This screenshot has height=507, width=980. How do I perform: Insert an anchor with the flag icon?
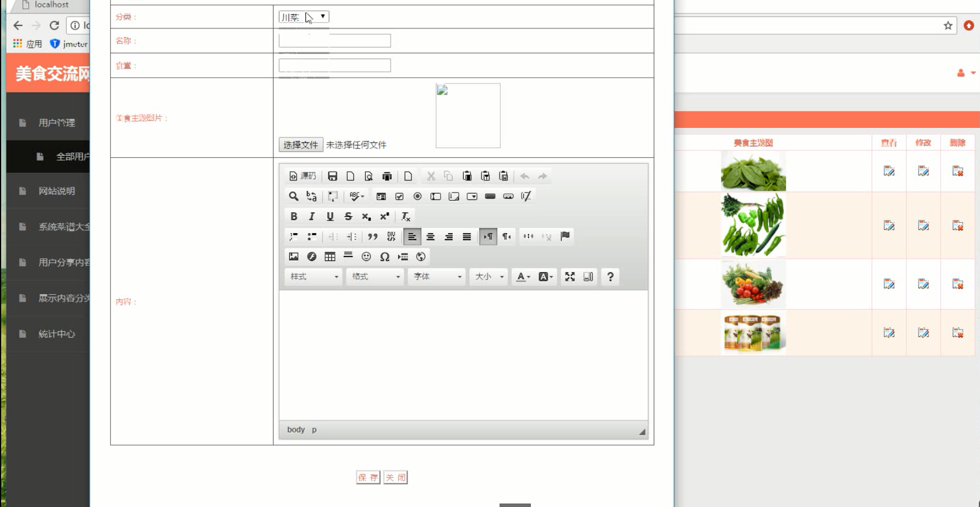565,237
